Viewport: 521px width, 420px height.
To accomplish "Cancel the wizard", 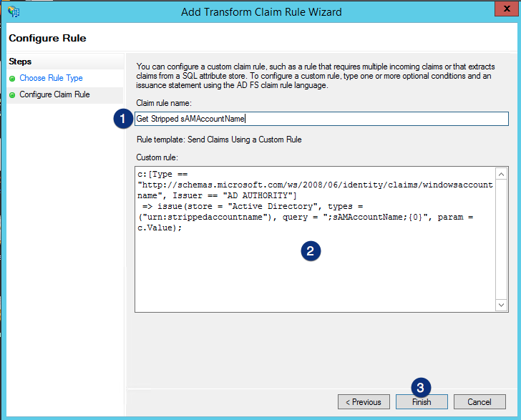I will pyautogui.click(x=479, y=401).
